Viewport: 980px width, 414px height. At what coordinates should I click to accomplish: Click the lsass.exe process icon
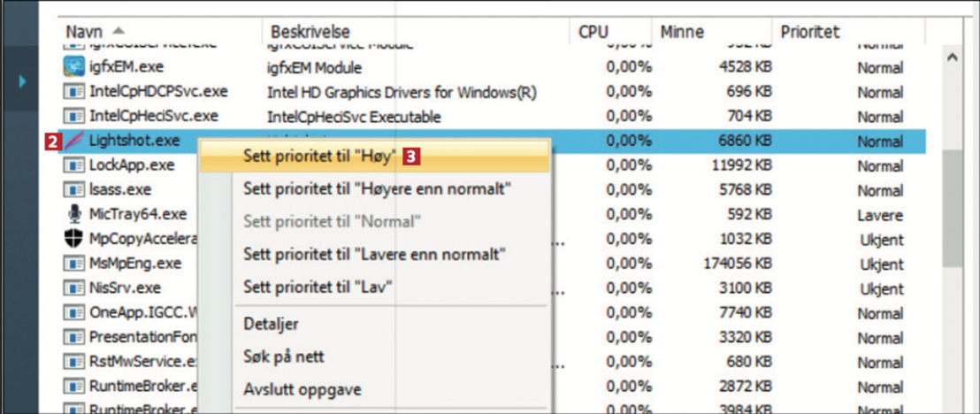(73, 190)
